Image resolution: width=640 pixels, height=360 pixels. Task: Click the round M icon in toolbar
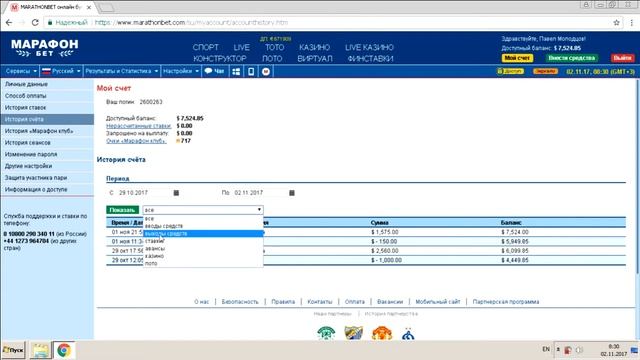[x=266, y=71]
